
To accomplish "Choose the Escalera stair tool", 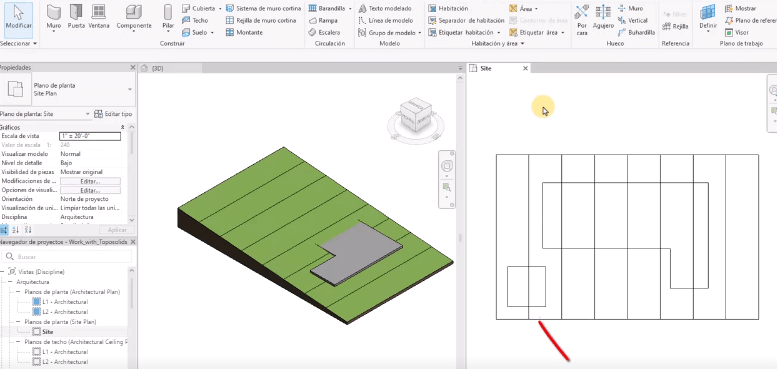I will 324,32.
